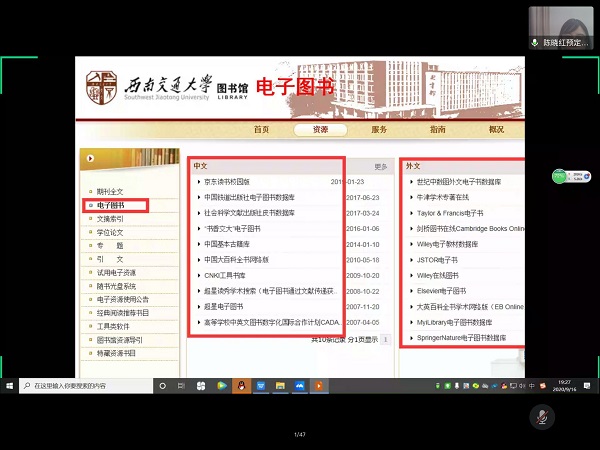600x450 pixels.
Task: Select 电子图书 in the left sidebar
Action: tap(111, 205)
